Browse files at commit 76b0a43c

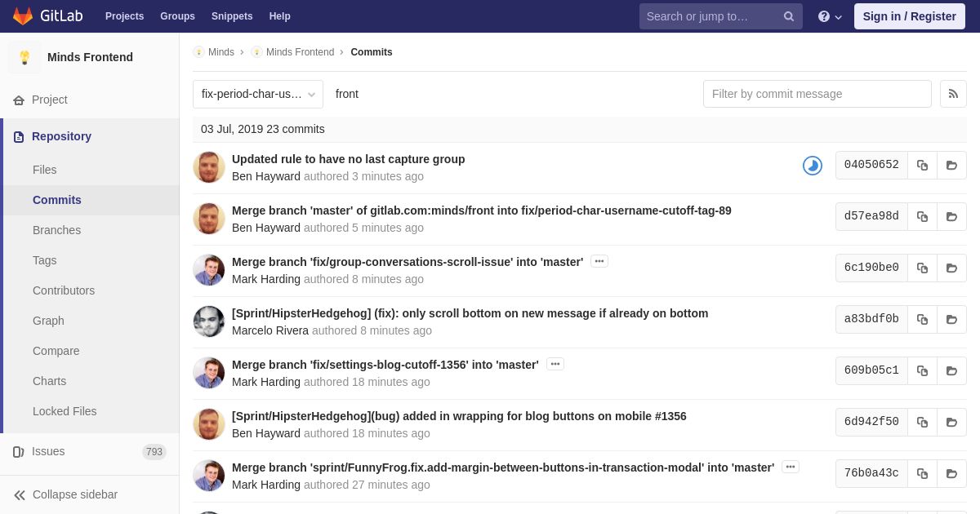click(951, 473)
